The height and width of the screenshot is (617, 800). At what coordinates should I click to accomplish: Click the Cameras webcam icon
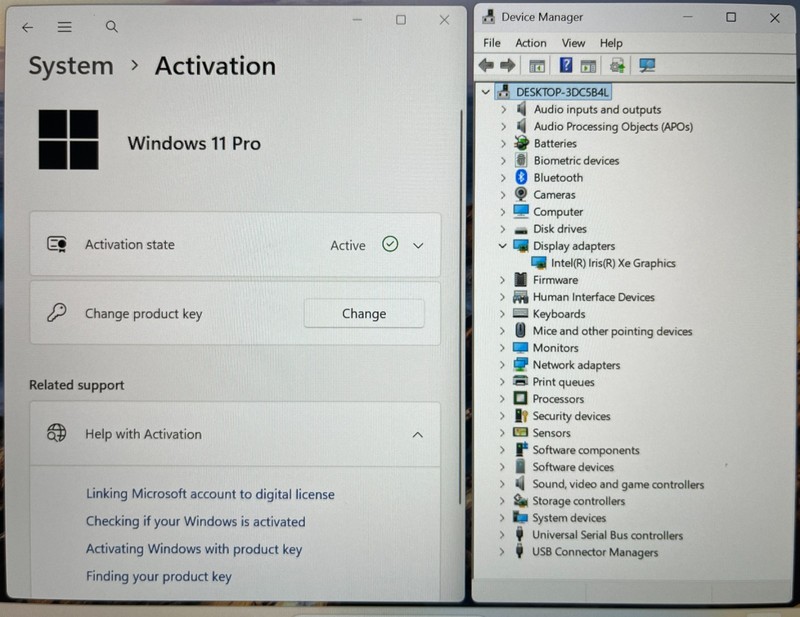[x=521, y=194]
